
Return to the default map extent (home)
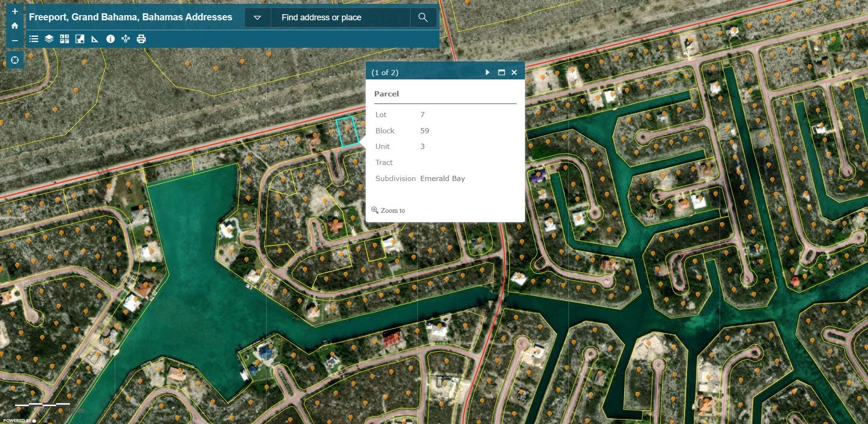(15, 26)
